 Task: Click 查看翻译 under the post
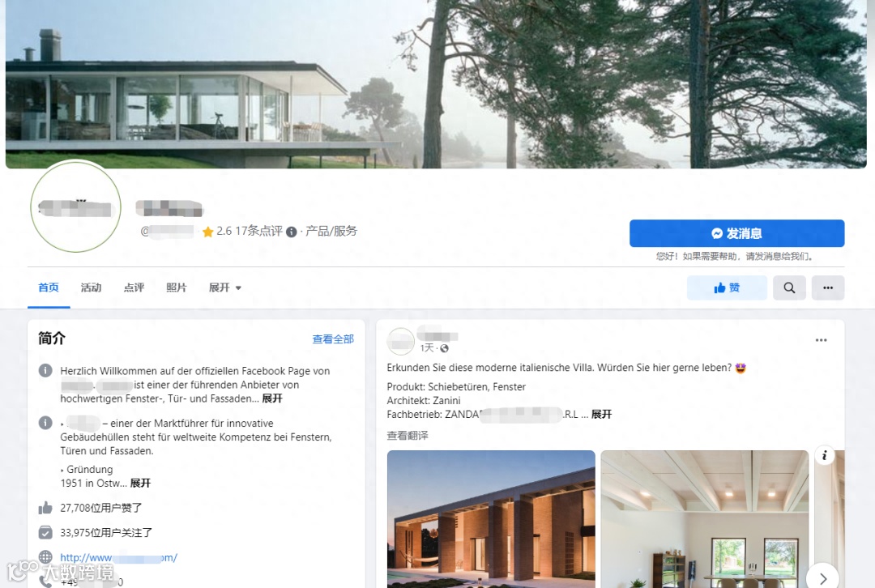[408, 436]
